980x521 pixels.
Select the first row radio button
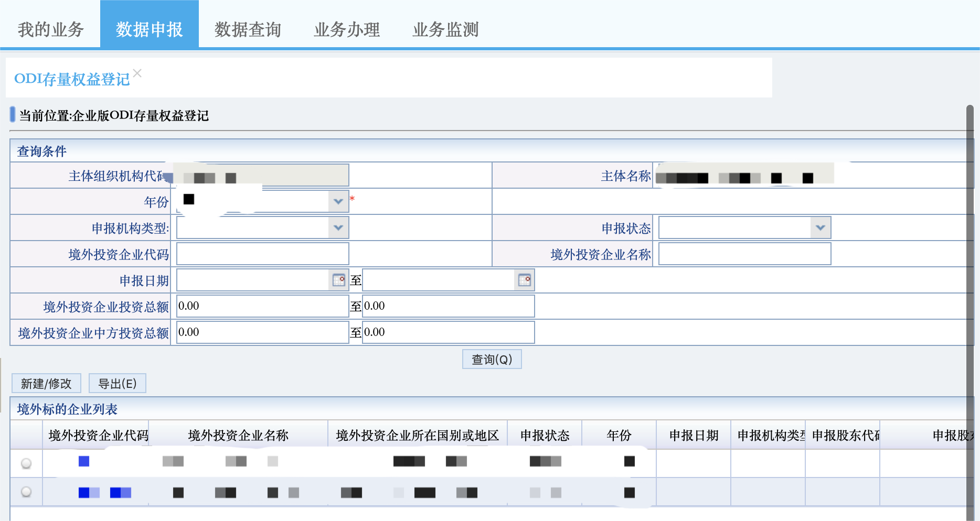pos(26,463)
